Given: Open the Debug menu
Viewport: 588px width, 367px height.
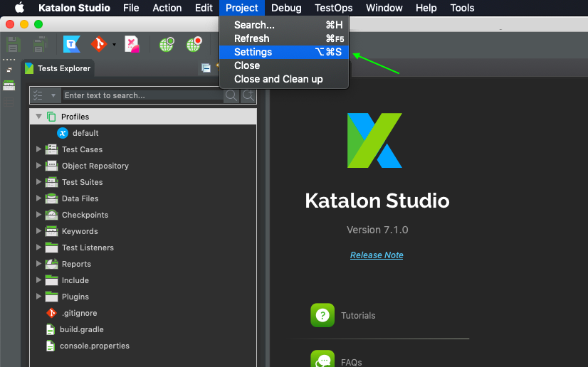Looking at the screenshot, I should click(286, 8).
